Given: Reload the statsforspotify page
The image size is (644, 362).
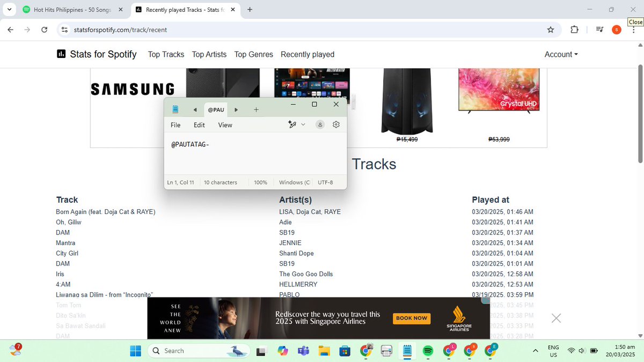Looking at the screenshot, I should pyautogui.click(x=45, y=29).
